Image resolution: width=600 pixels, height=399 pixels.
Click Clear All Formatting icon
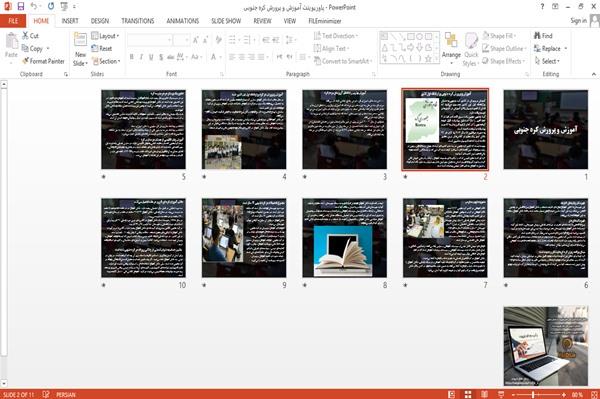click(x=218, y=40)
